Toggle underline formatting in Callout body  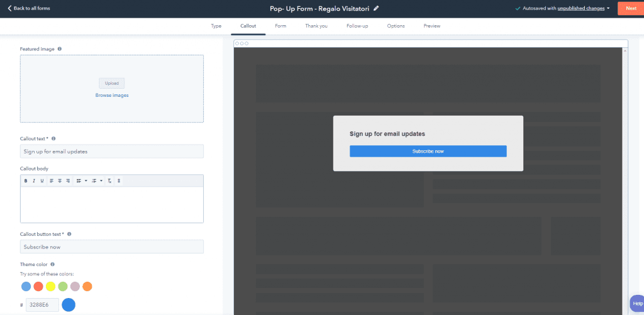(42, 181)
